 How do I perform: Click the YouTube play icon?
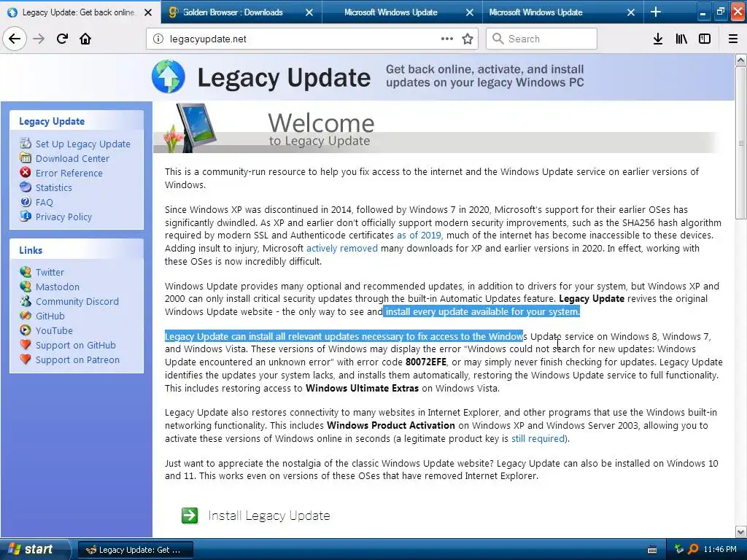(x=26, y=330)
